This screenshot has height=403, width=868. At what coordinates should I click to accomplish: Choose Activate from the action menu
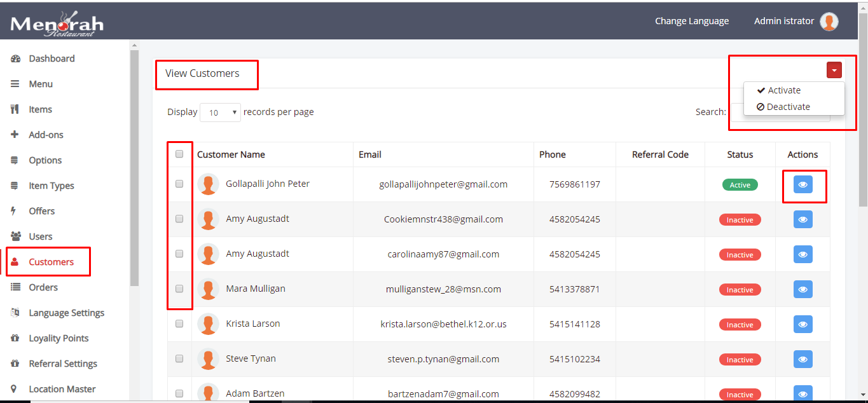pyautogui.click(x=783, y=90)
